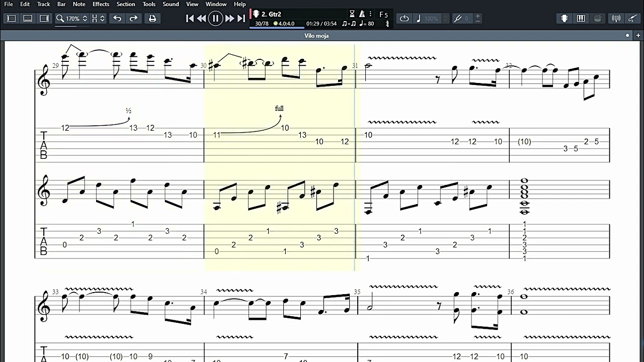
Task: Open the Window menu
Action: tap(216, 4)
